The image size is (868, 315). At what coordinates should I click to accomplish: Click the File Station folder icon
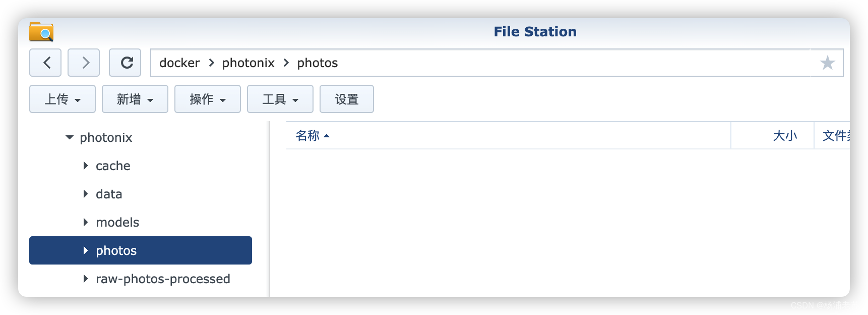pos(40,31)
